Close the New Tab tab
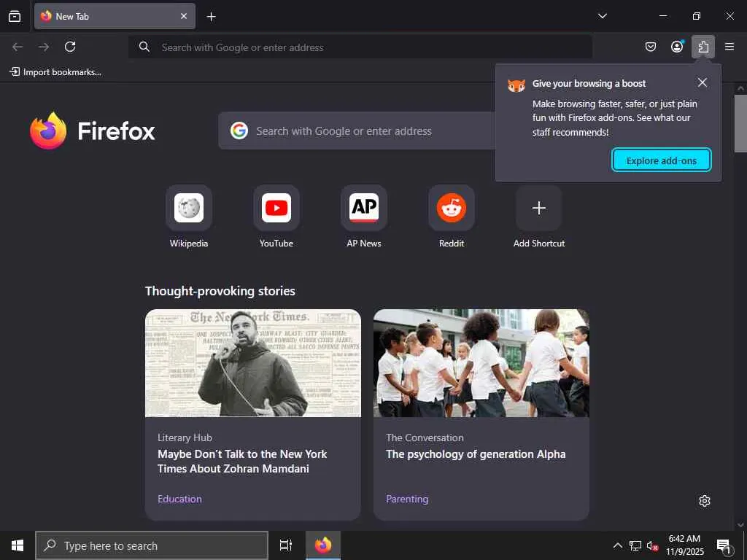 [184, 16]
